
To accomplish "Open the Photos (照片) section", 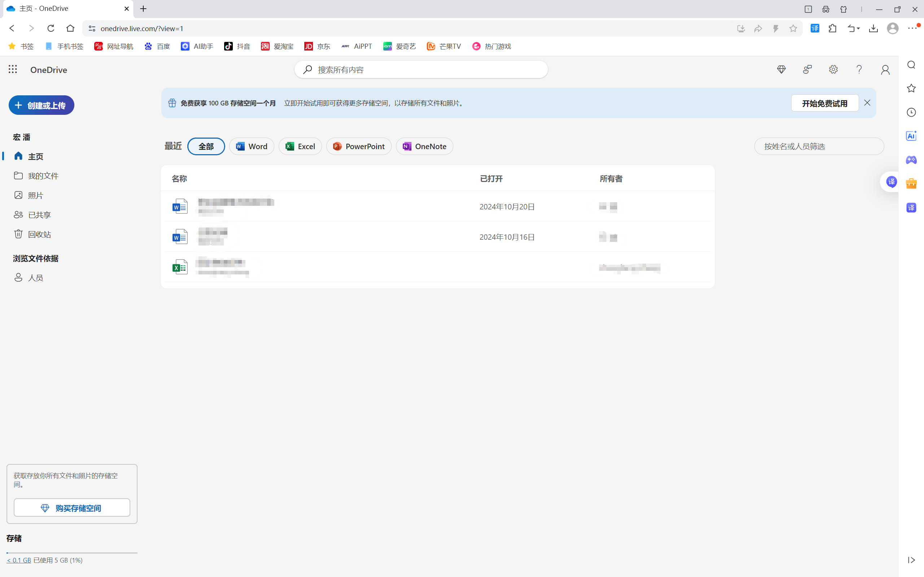I will [x=35, y=195].
